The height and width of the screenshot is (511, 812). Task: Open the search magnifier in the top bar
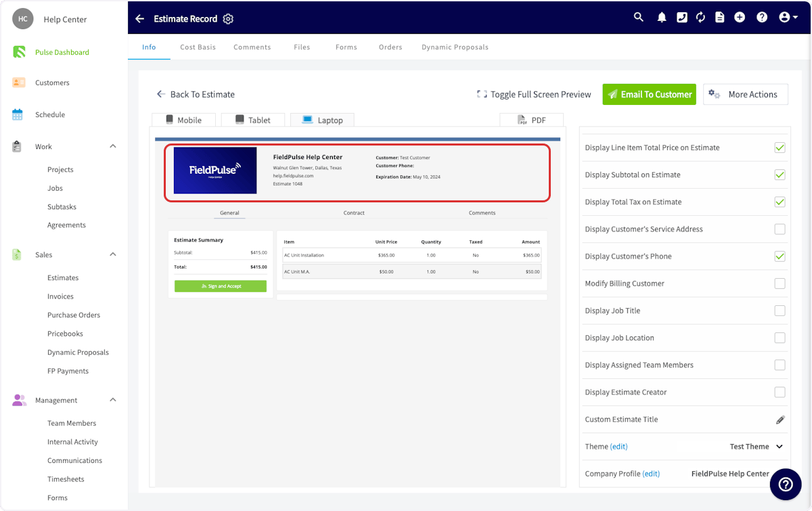(x=639, y=18)
